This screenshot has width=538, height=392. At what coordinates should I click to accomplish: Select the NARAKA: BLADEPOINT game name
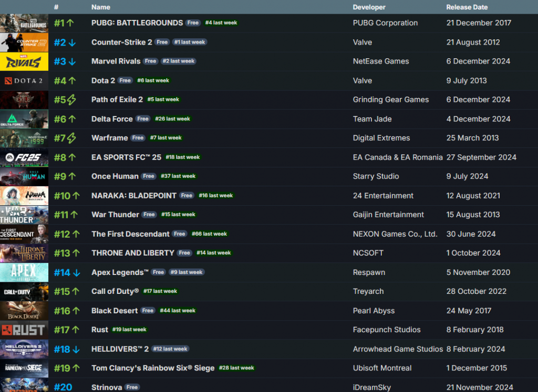[x=134, y=196]
